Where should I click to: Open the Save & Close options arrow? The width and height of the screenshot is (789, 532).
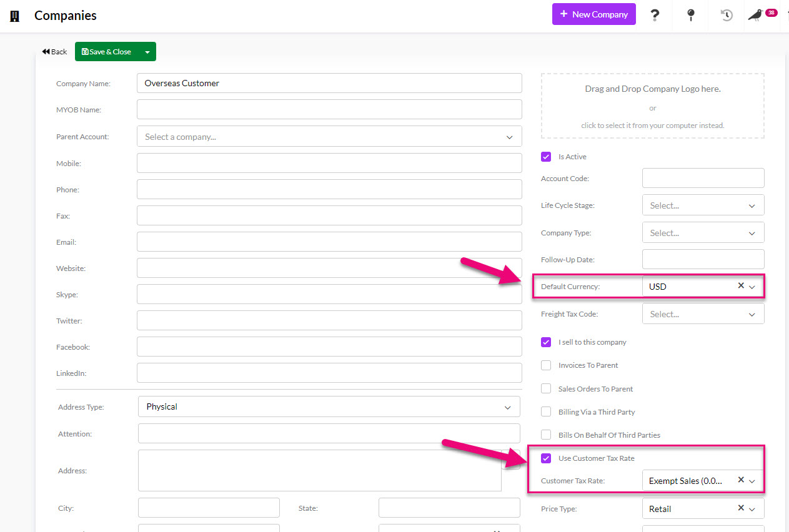click(146, 51)
